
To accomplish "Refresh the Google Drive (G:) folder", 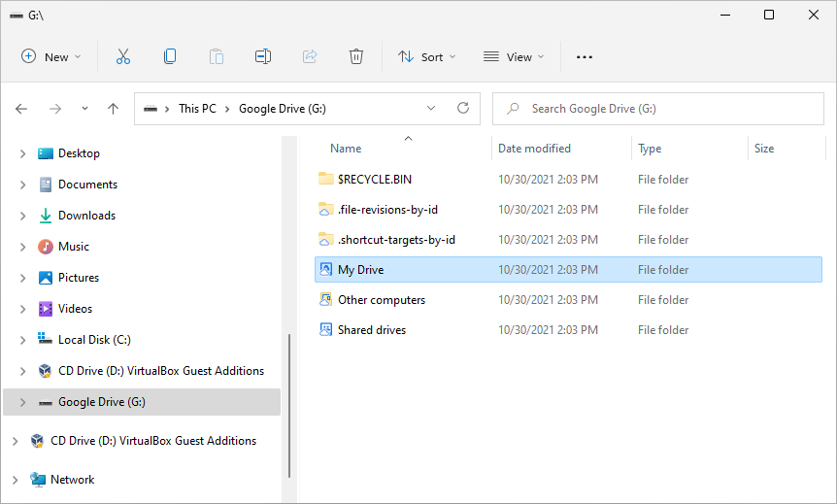I will [463, 109].
